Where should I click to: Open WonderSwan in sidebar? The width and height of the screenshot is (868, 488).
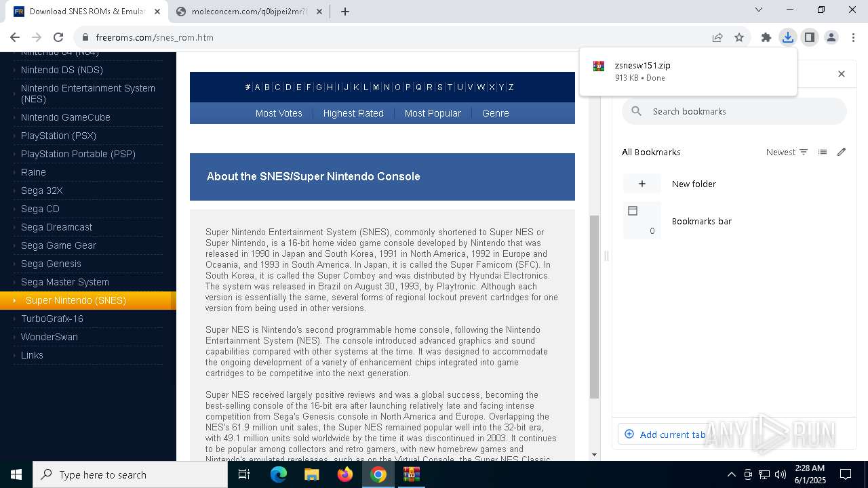point(49,337)
